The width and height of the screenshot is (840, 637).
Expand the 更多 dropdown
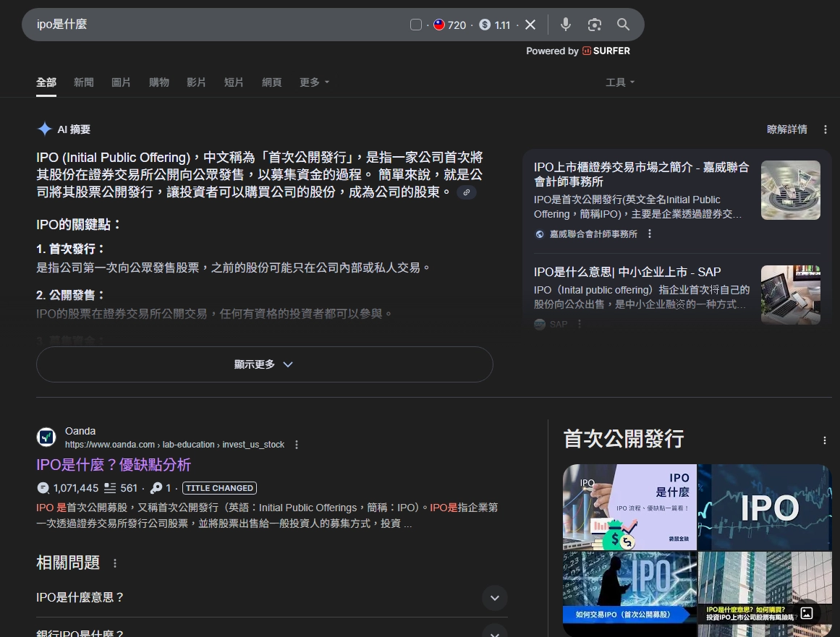315,82
